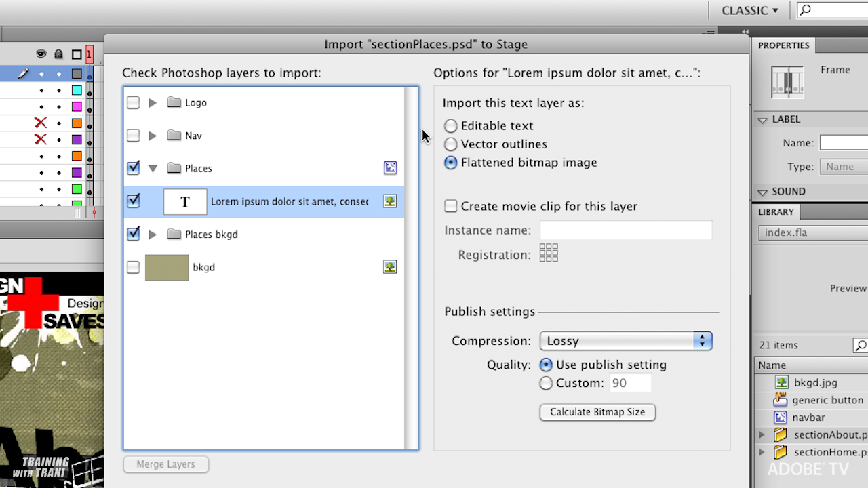The height and width of the screenshot is (488, 868).
Task: Select the Custom quality radio option
Action: (x=546, y=383)
